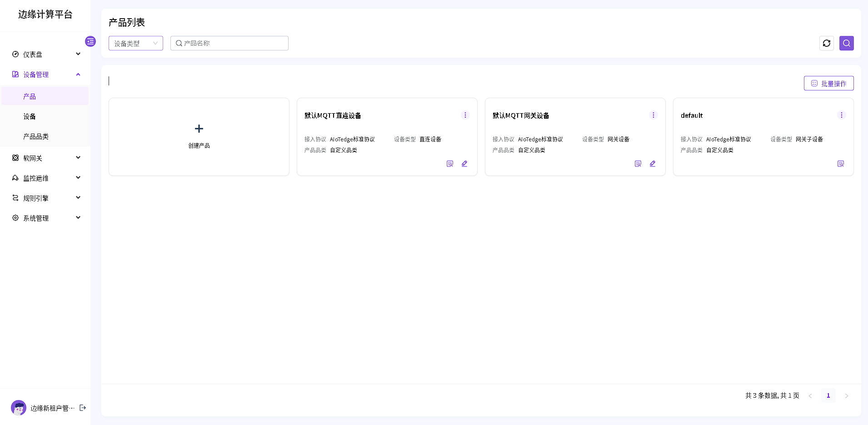Screen dimensions: 868x425
Task: Open the 设备类型 dropdown filter
Action: click(x=135, y=43)
